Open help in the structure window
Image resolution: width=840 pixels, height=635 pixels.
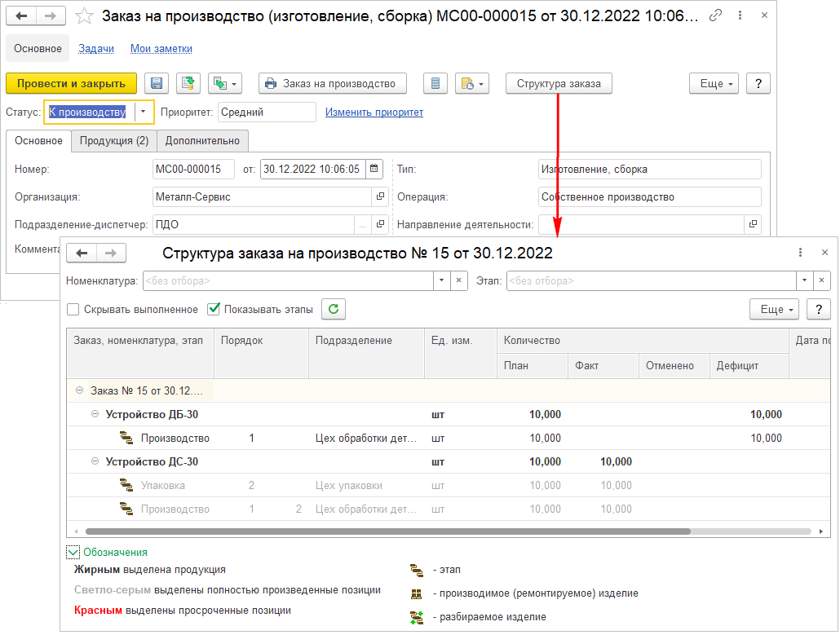819,309
